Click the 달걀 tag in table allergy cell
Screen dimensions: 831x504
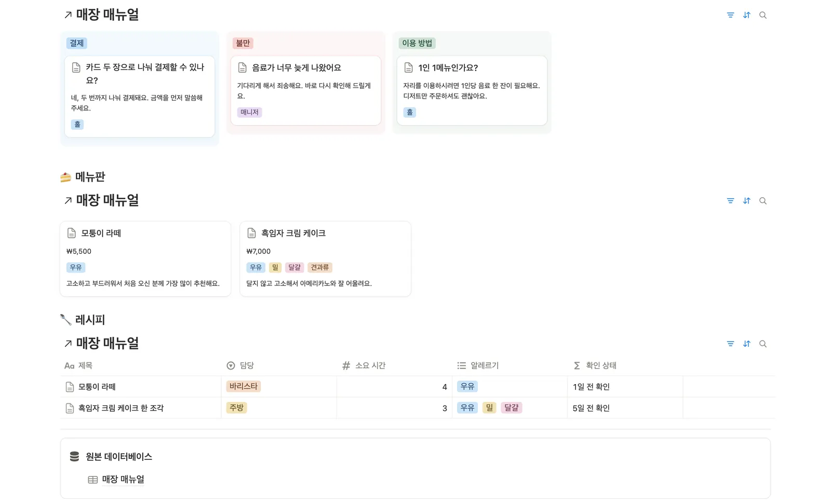pyautogui.click(x=512, y=407)
